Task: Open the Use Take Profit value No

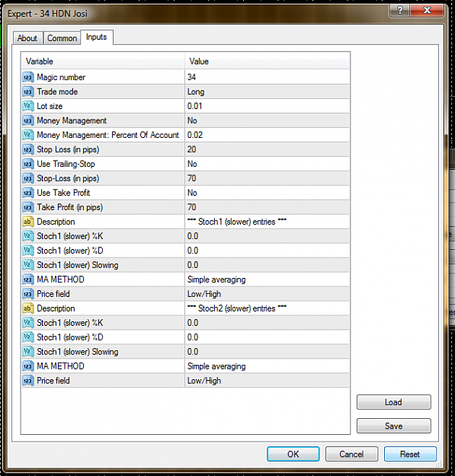Action: click(x=267, y=193)
